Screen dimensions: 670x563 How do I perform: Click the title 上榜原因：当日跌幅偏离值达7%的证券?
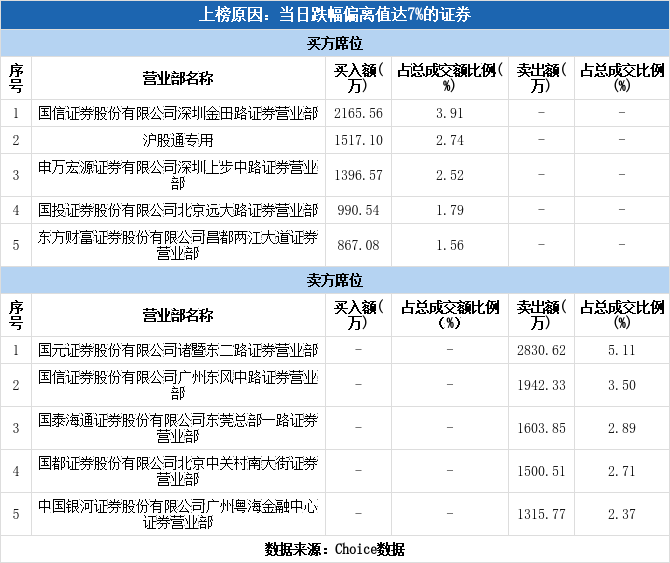335,15
